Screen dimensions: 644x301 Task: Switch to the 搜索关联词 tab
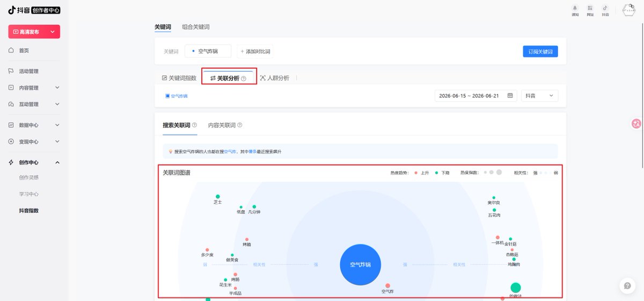(x=177, y=125)
